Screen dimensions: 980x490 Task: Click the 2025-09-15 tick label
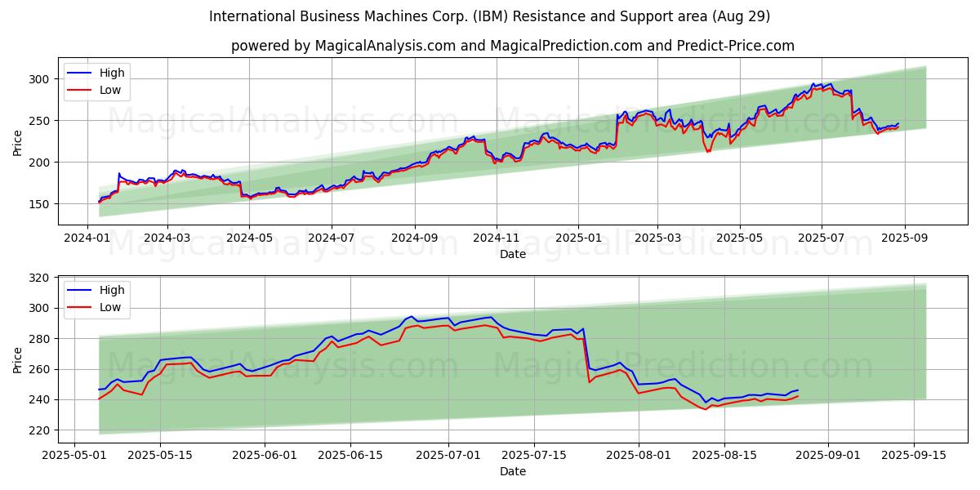tap(913, 457)
